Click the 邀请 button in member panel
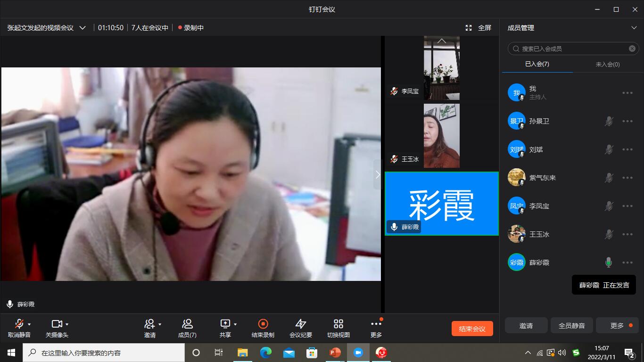Screen dimensions: 644x362 click(x=526, y=325)
